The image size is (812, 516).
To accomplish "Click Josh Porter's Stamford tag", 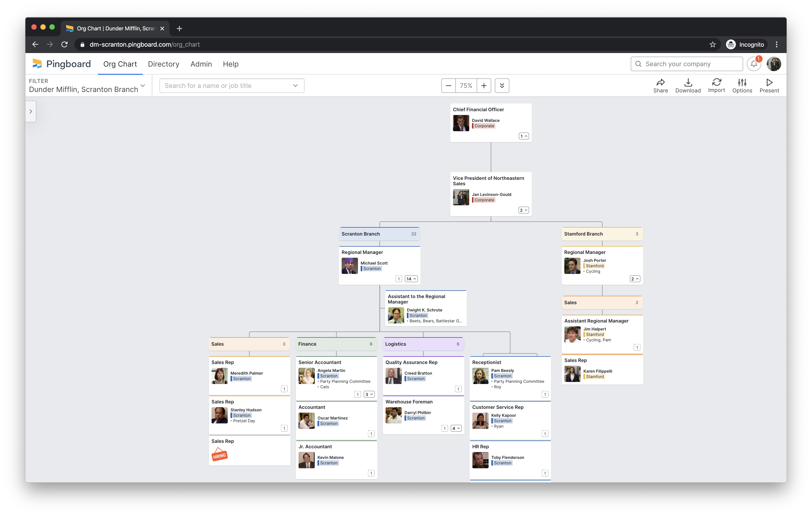I will [594, 266].
